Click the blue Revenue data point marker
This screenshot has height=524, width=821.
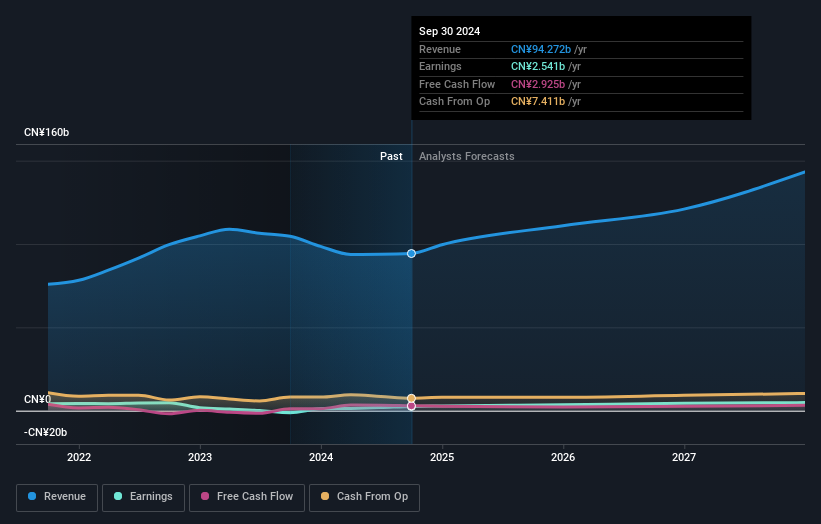pyautogui.click(x=412, y=253)
